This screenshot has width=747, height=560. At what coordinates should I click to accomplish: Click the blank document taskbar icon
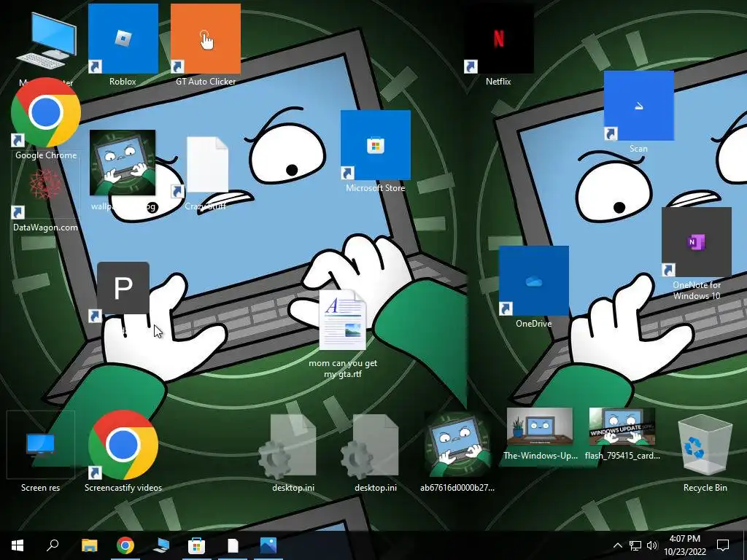click(x=233, y=545)
